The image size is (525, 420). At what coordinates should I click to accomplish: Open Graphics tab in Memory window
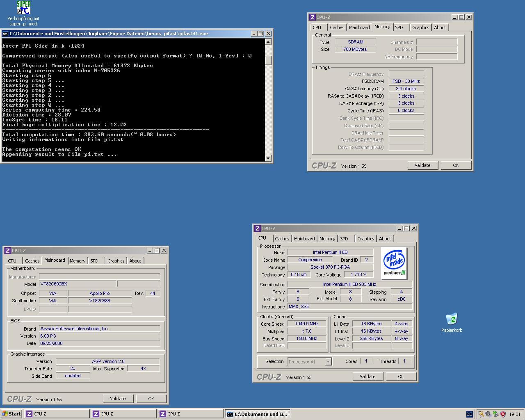tap(420, 27)
